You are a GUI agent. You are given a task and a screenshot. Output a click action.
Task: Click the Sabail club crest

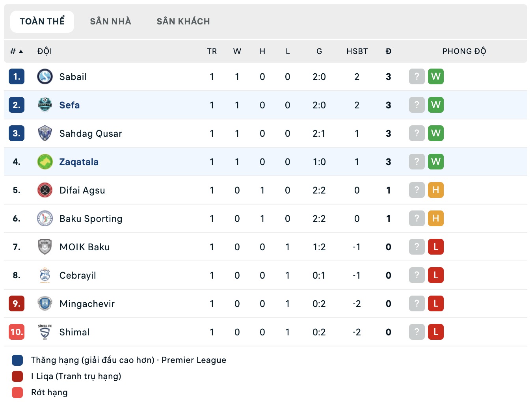[x=45, y=76]
